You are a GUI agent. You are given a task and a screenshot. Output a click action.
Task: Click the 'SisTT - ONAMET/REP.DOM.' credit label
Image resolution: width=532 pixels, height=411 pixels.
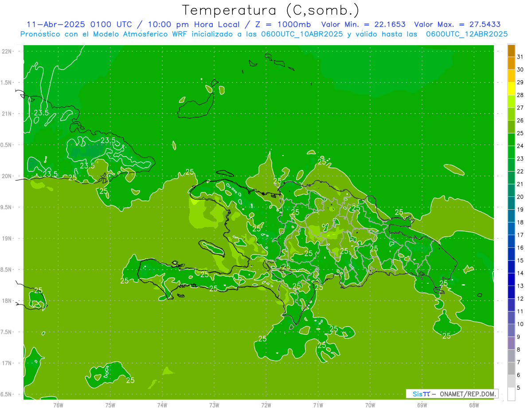point(452,394)
